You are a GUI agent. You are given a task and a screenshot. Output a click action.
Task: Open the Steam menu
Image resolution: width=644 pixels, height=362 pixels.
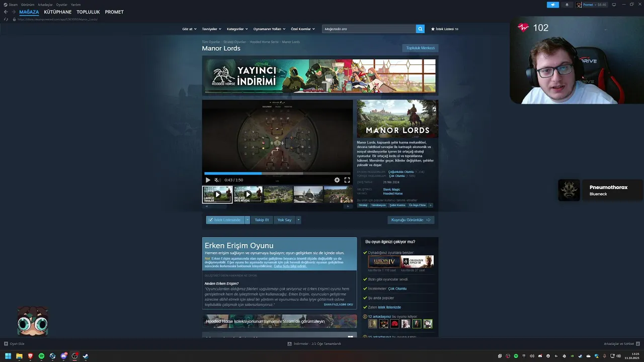tap(13, 5)
